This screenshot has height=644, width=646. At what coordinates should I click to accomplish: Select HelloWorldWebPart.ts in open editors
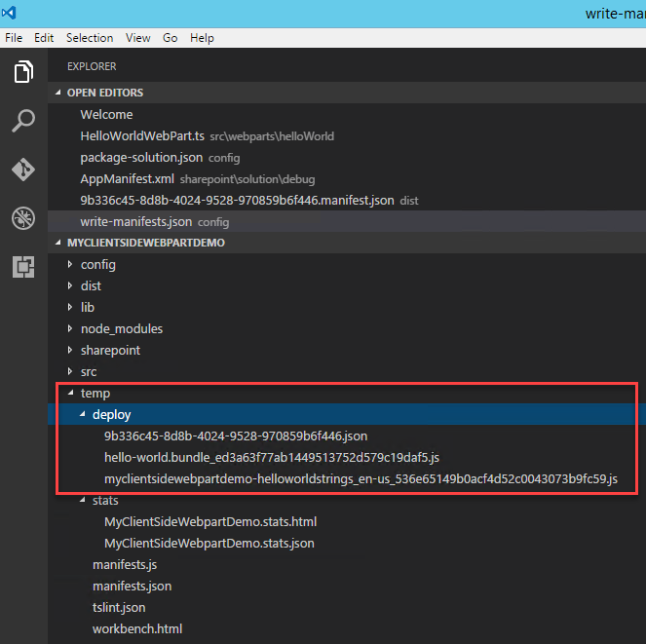(x=347, y=135)
